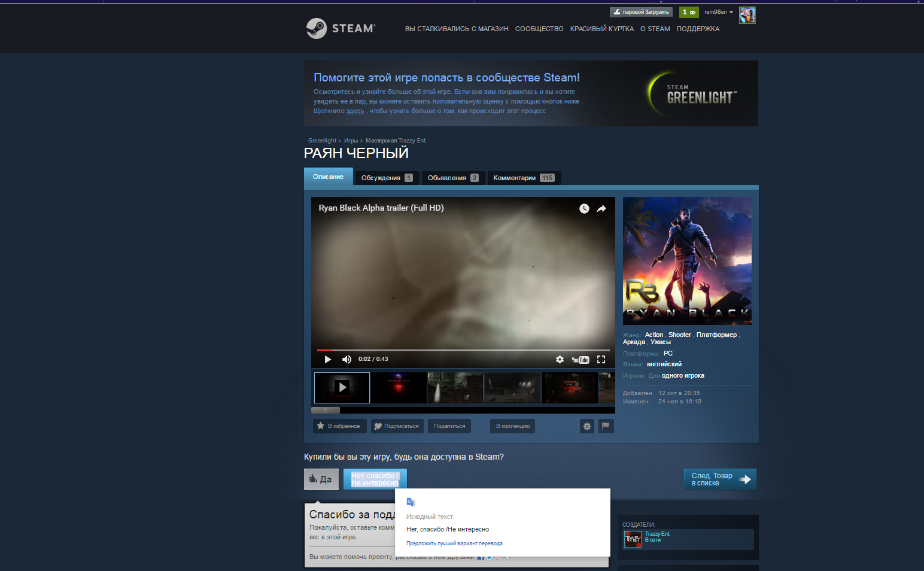Viewport: 924px width, 571px height.
Task: Play the Ryan Black trailer video
Action: [327, 359]
